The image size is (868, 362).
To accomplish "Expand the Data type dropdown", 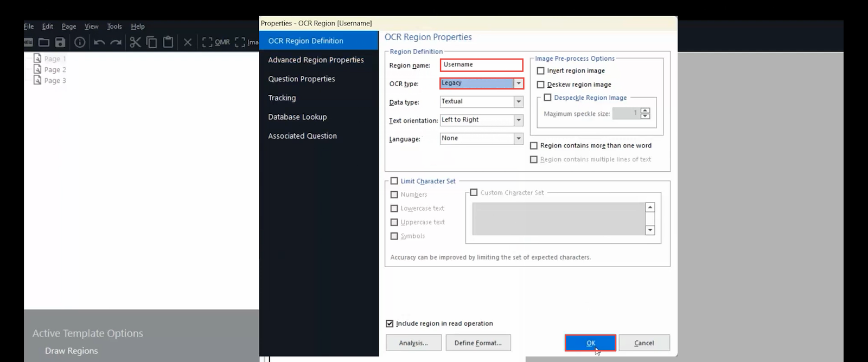I will [x=519, y=102].
